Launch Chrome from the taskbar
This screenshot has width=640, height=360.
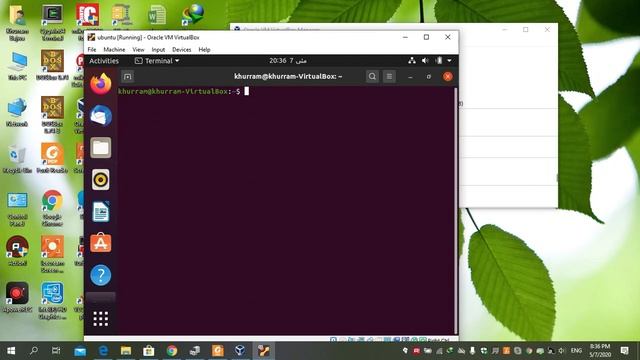click(x=172, y=351)
